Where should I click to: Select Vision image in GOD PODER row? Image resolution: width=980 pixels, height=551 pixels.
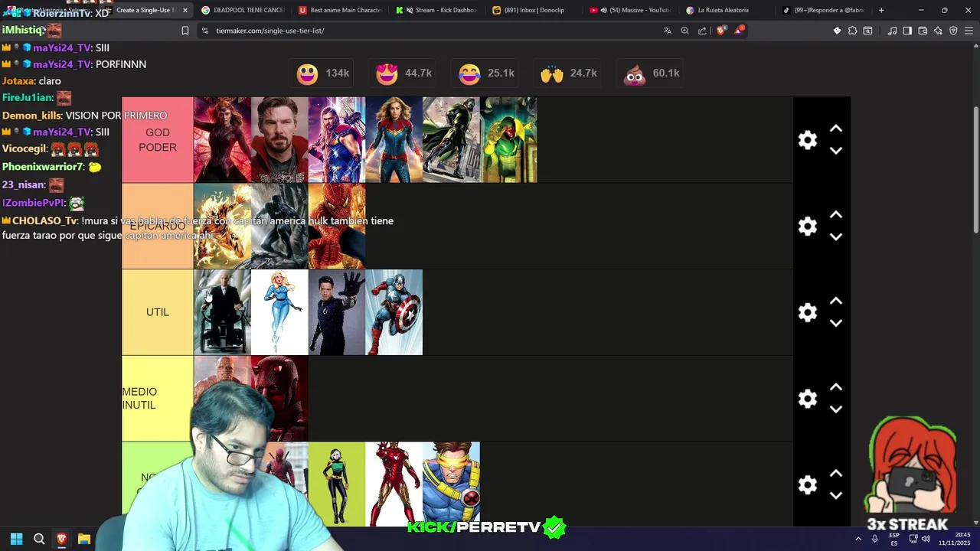pos(508,140)
